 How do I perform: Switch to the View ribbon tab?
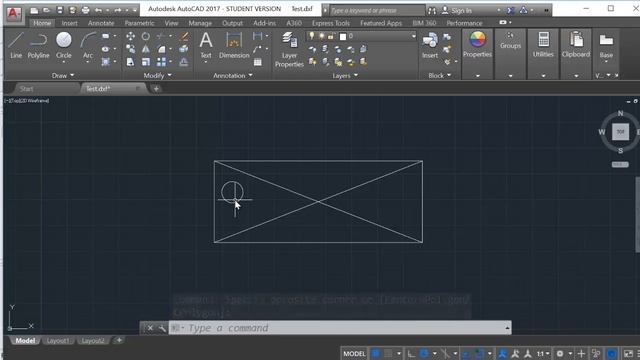171,23
